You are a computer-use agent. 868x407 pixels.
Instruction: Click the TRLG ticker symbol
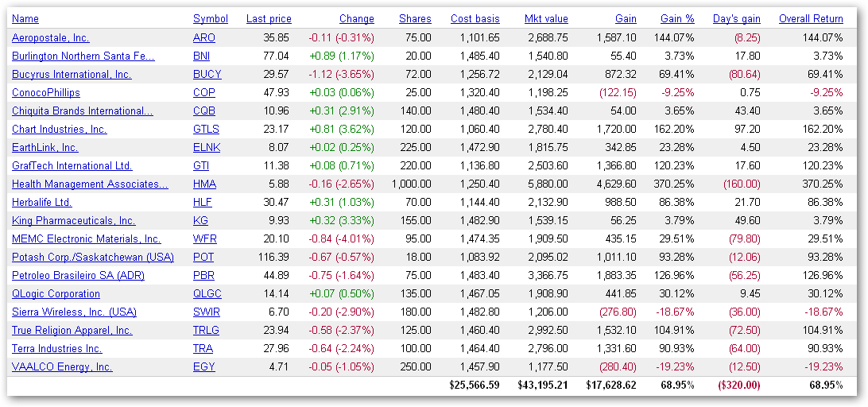206,330
